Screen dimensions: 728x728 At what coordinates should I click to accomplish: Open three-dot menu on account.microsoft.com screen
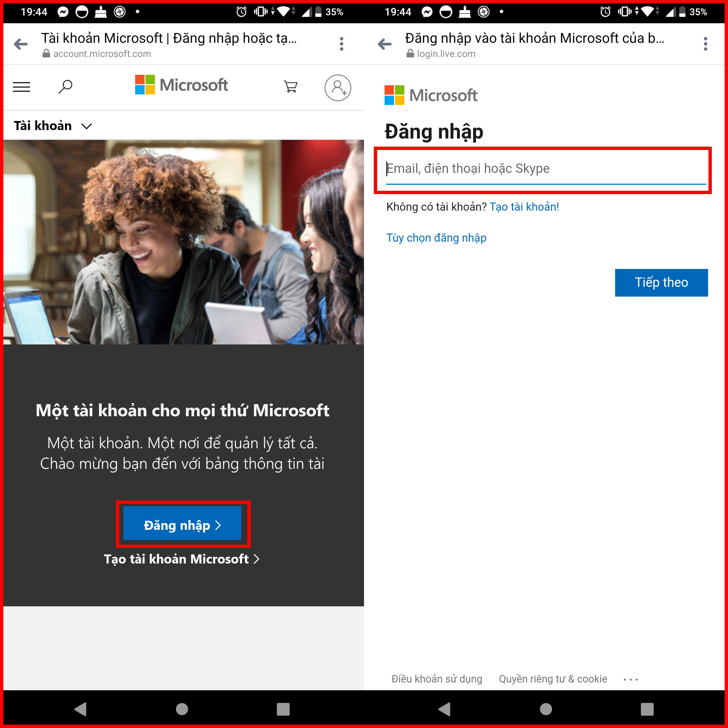click(x=341, y=44)
